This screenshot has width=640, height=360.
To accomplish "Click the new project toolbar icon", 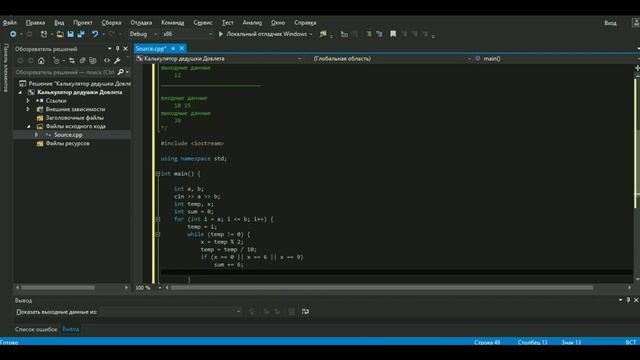I will pos(44,34).
